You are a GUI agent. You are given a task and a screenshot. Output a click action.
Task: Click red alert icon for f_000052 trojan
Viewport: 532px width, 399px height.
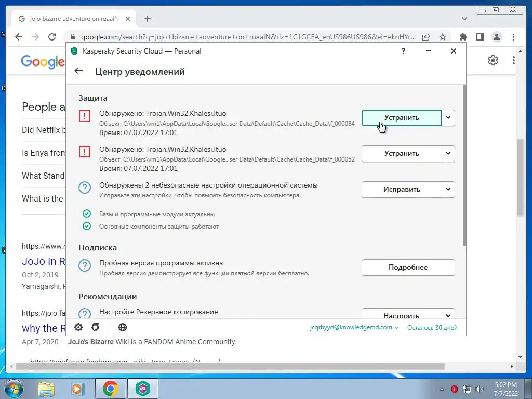(x=85, y=152)
